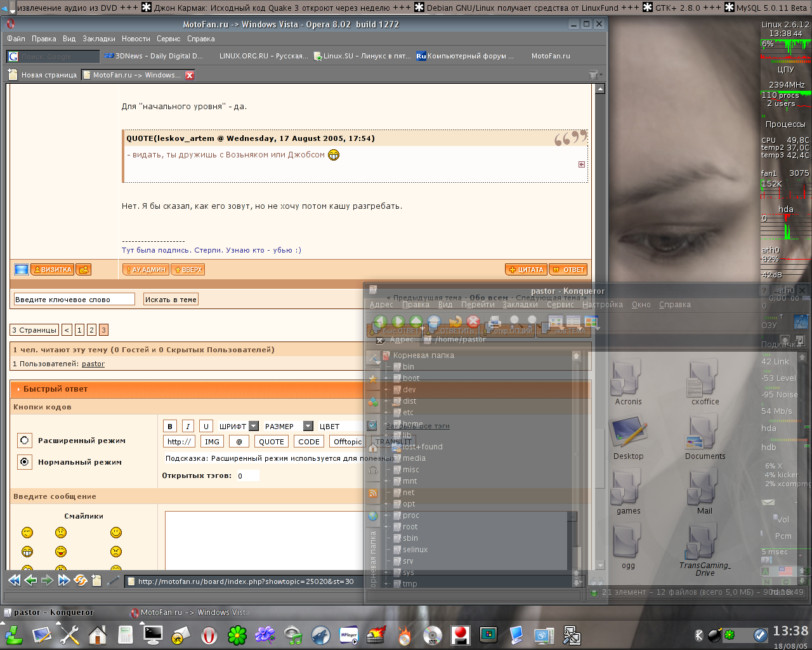This screenshot has height=650, width=812.
Task: Open Konqueror sidebar headphones media tab
Action: (373, 470)
